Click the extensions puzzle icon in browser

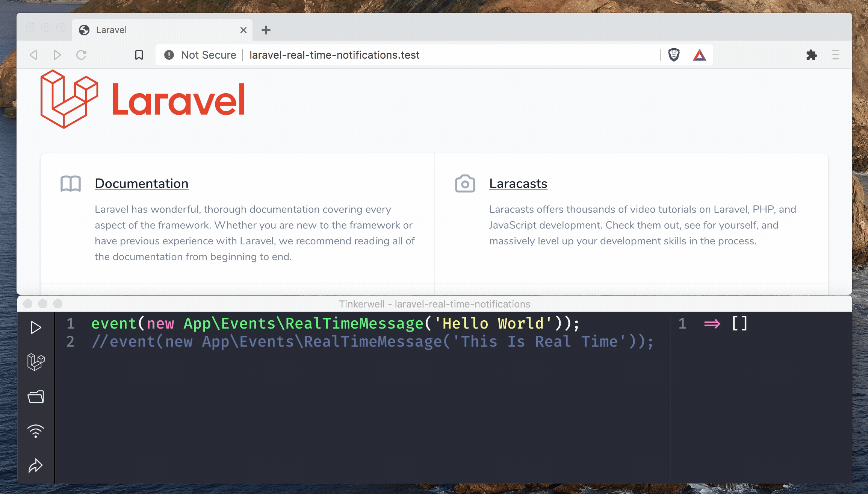tap(812, 55)
